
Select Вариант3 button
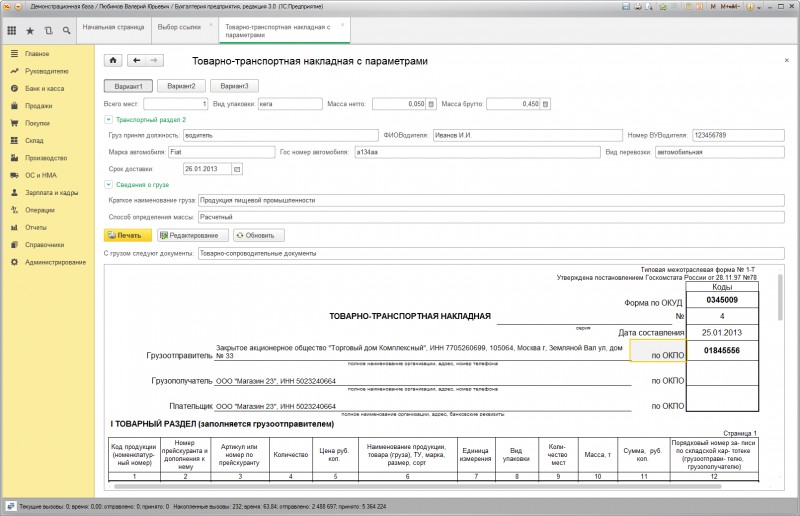235,86
